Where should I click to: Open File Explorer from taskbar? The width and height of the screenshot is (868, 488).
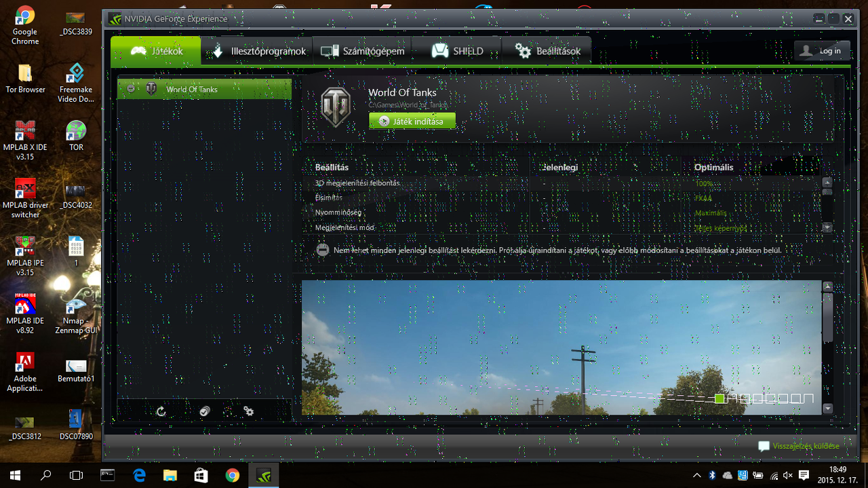tap(170, 475)
